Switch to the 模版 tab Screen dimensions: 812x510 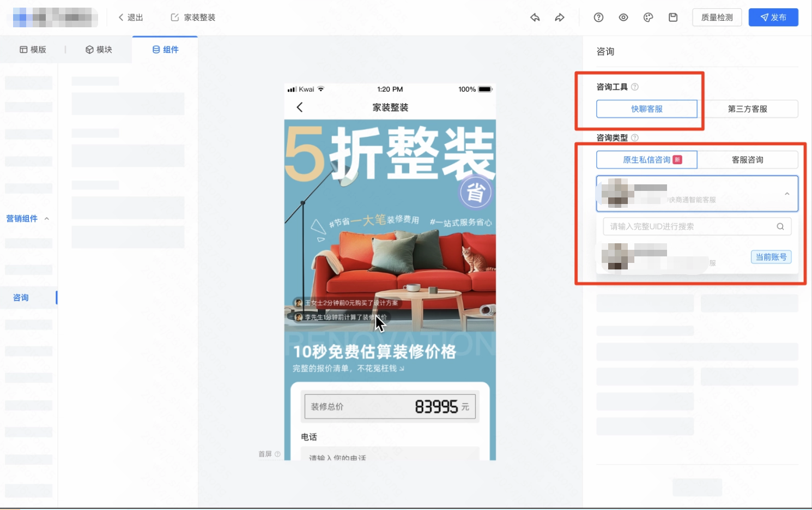click(33, 49)
